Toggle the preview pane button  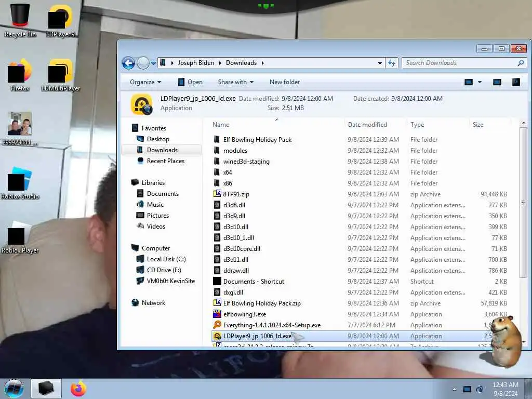497,82
